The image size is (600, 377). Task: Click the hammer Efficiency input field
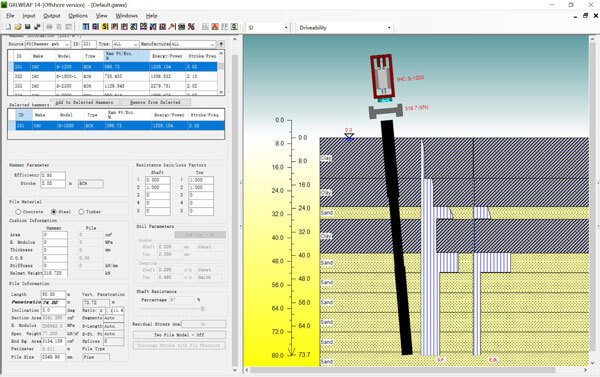point(53,175)
